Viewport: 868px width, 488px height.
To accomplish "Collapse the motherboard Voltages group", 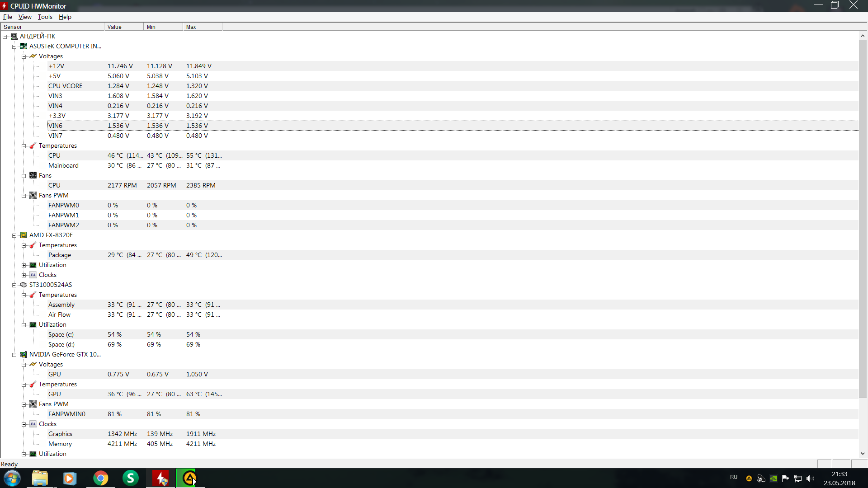I will 24,56.
